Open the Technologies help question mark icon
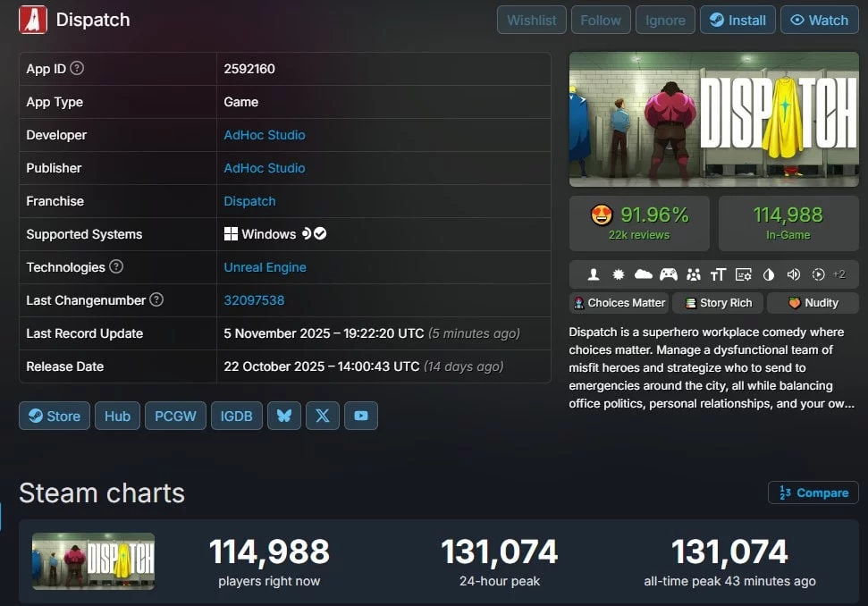 [115, 266]
